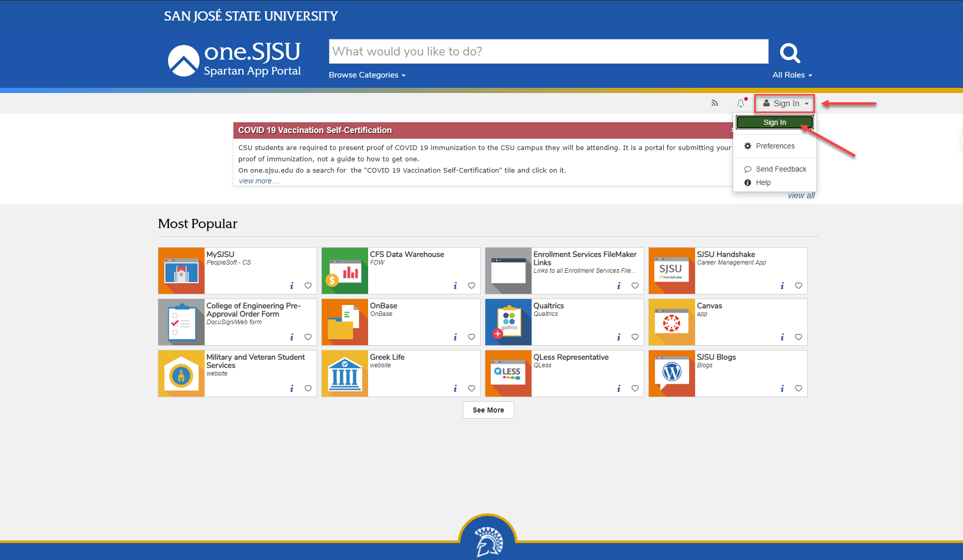This screenshot has width=963, height=560.
Task: Open the All Roles dropdown
Action: coord(792,74)
